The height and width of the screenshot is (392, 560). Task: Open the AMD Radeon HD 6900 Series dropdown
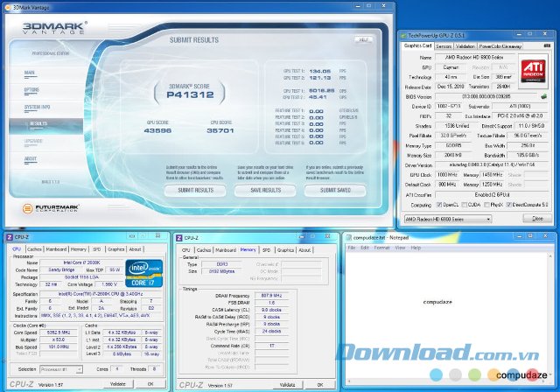(448, 219)
